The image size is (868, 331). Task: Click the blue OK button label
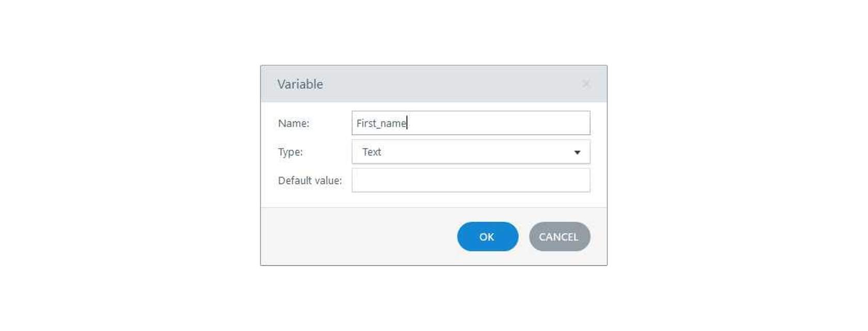click(487, 237)
